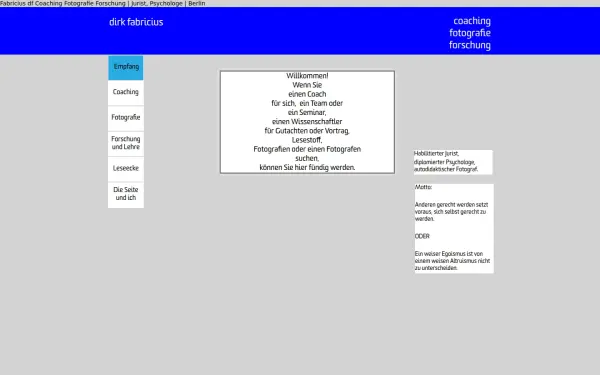Click the line 'für Gutachten oder Vortrag,'
This screenshot has width=600, height=375.
[x=307, y=131]
